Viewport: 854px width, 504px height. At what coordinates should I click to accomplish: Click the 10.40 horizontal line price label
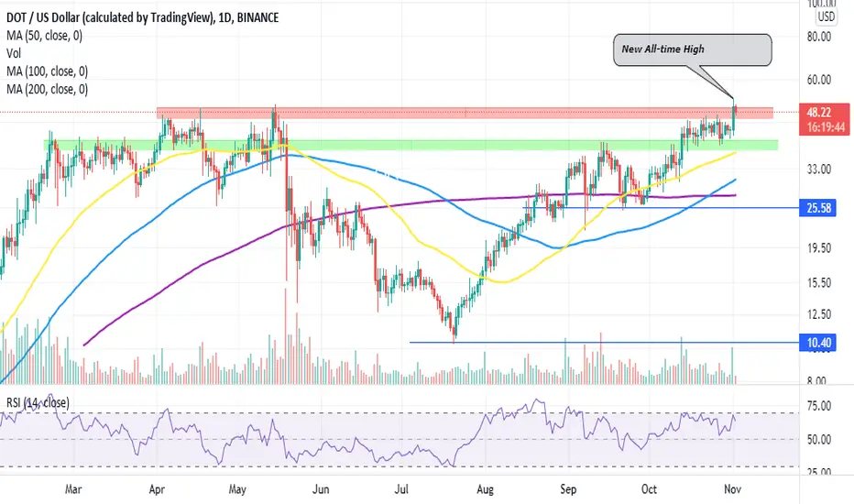click(818, 343)
